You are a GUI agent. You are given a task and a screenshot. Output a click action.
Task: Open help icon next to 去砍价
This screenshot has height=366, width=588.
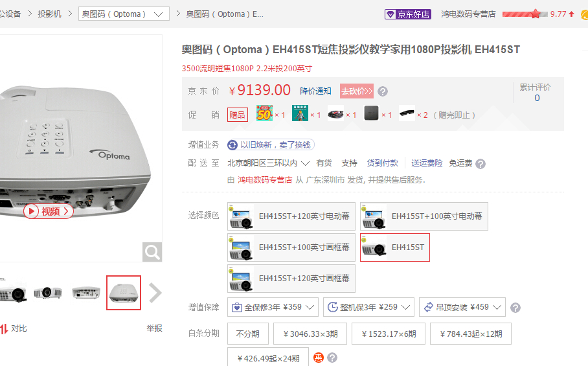tap(383, 91)
